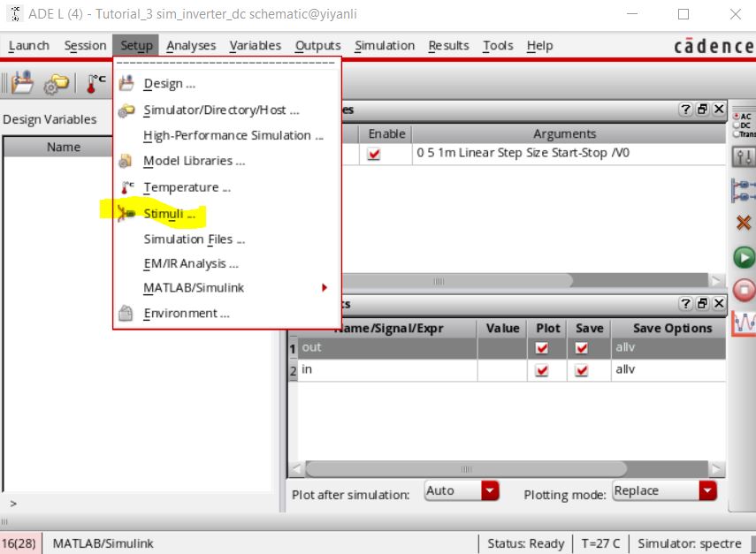
Task: Click the Setup Outputs icon in right sidebar
Action: pyautogui.click(x=744, y=191)
